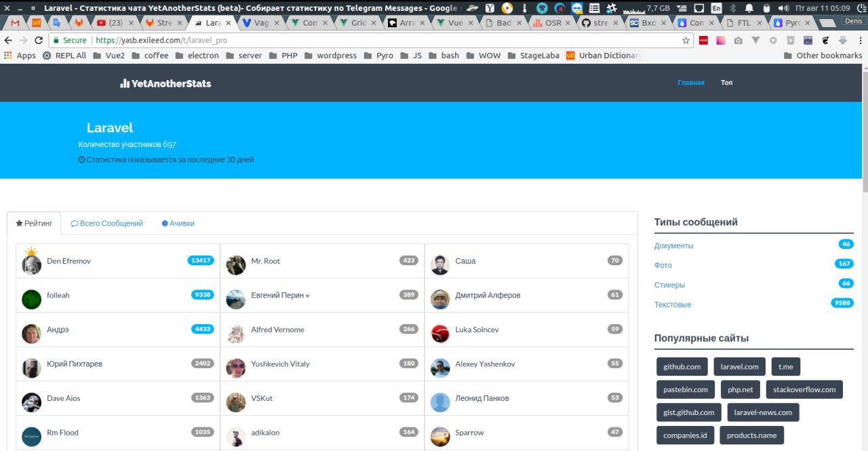Click the stackoverflow.com site tag
Screen dimensions: 868x451
click(x=805, y=389)
